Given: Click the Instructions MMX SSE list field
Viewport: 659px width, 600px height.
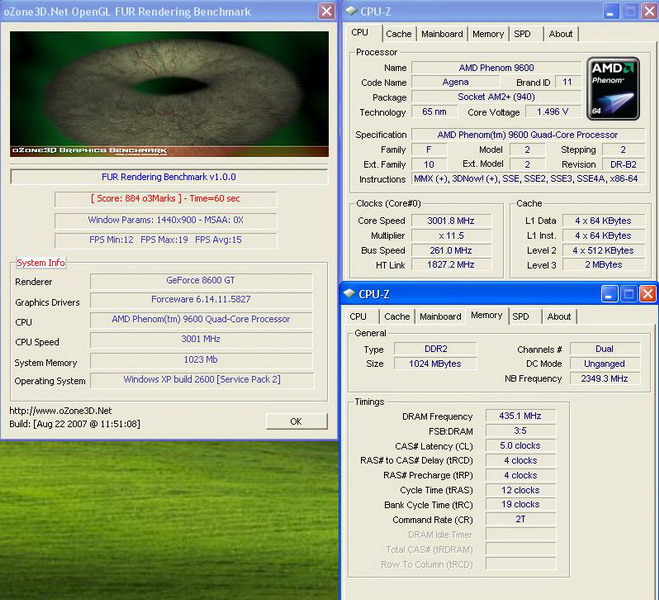Looking at the screenshot, I should coord(527,179).
